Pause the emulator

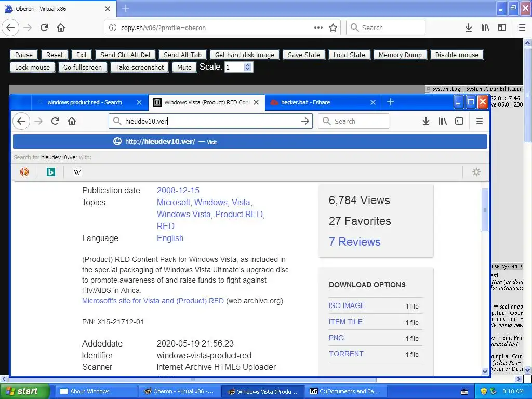(x=24, y=55)
